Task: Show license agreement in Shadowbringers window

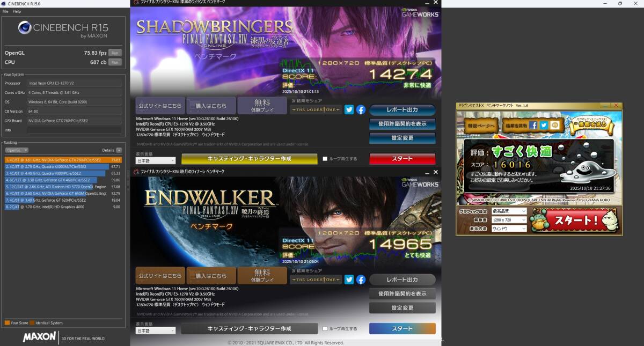Action: (402, 124)
